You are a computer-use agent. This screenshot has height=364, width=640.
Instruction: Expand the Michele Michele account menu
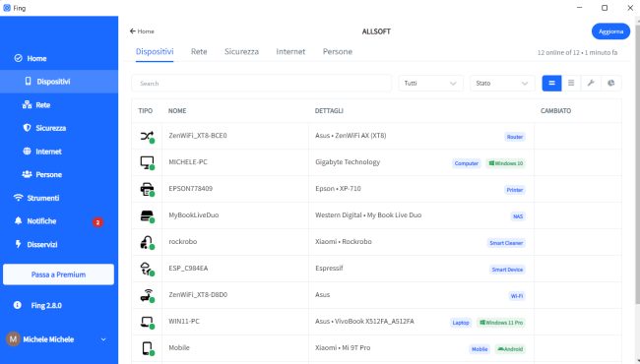click(x=103, y=339)
